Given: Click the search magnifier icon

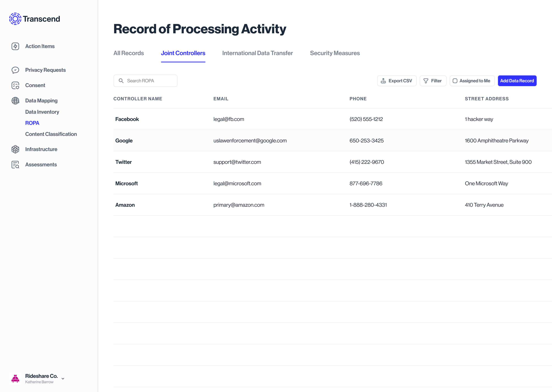Looking at the screenshot, I should tap(121, 81).
